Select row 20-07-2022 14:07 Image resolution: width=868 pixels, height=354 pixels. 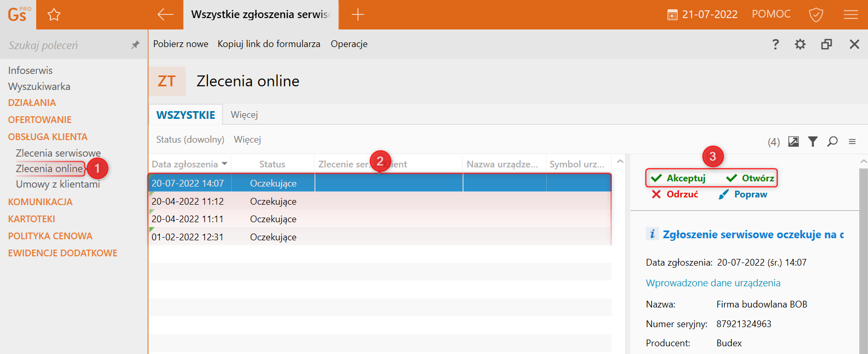tap(380, 183)
